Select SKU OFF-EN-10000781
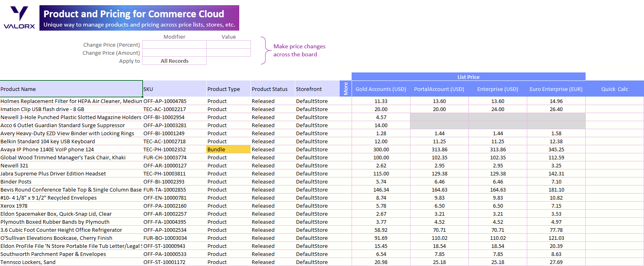The image size is (644, 266). pyautogui.click(x=175, y=198)
